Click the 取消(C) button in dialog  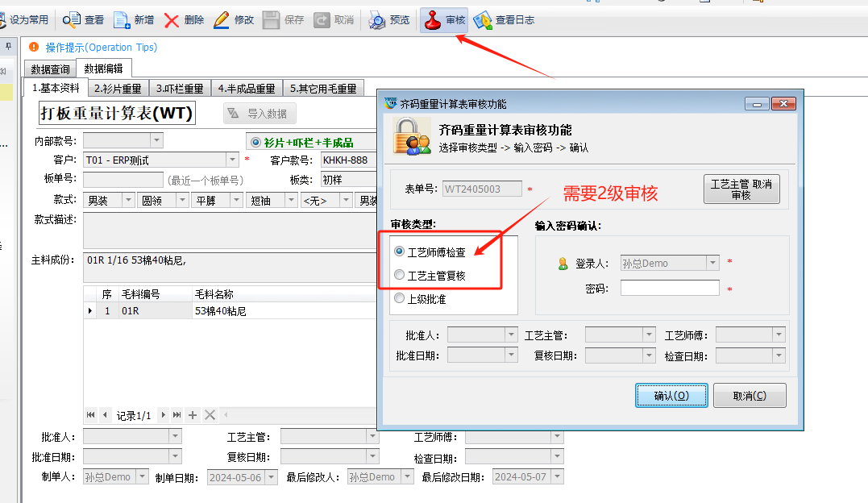click(x=750, y=396)
